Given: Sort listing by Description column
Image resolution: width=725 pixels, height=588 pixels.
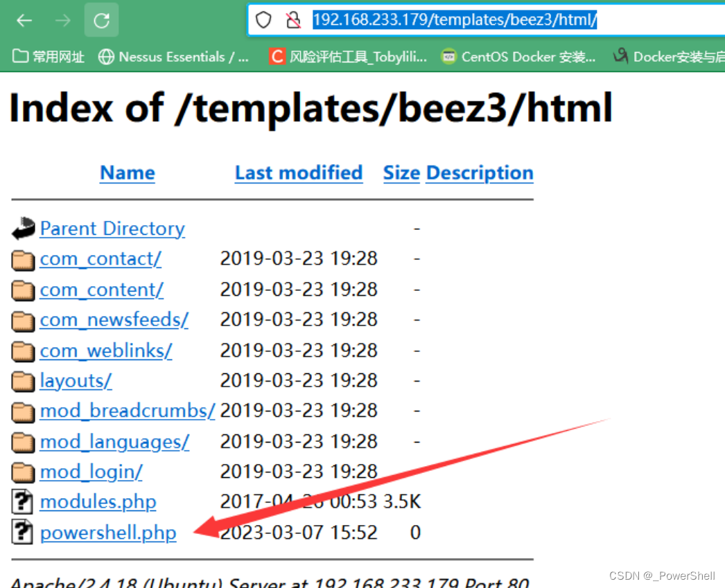Looking at the screenshot, I should [480, 172].
